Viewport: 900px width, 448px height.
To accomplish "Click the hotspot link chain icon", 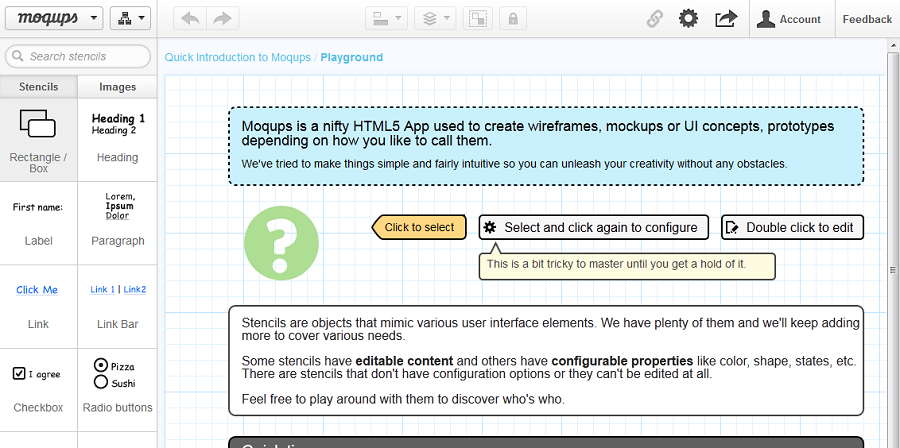I will (x=655, y=19).
